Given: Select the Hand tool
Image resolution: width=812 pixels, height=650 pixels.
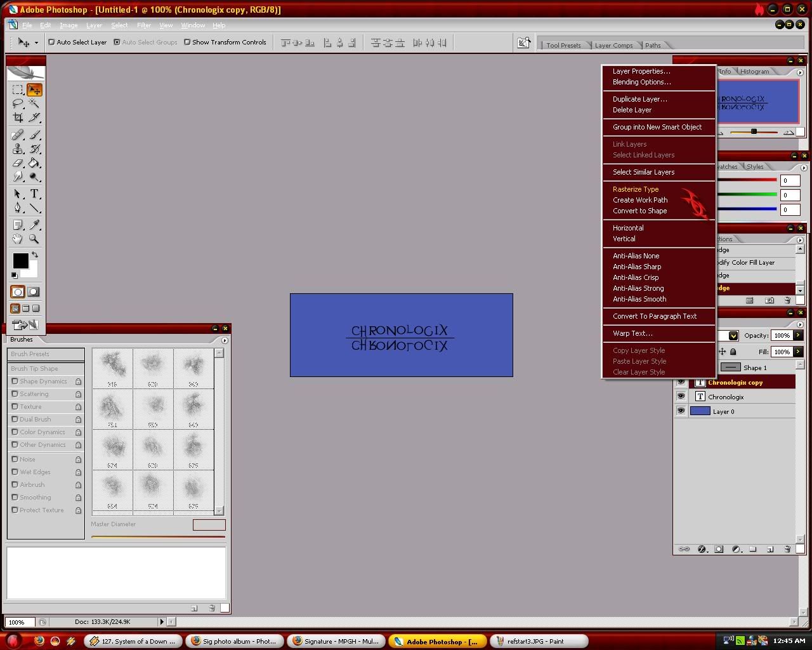Looking at the screenshot, I should coord(18,239).
